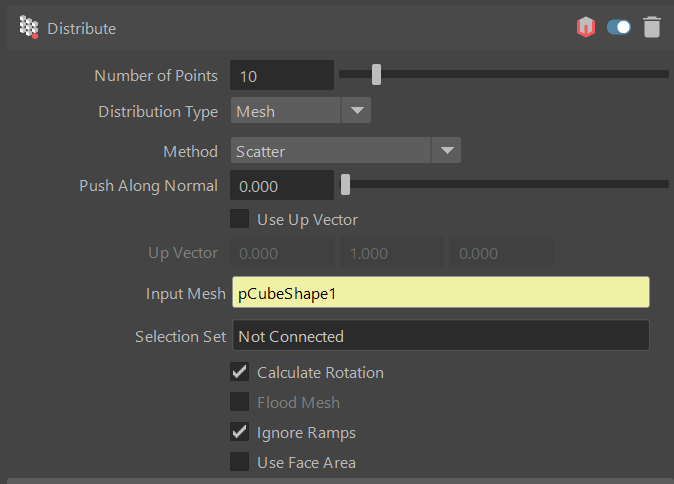Enable the Use Up Vector checkbox

[x=240, y=219]
